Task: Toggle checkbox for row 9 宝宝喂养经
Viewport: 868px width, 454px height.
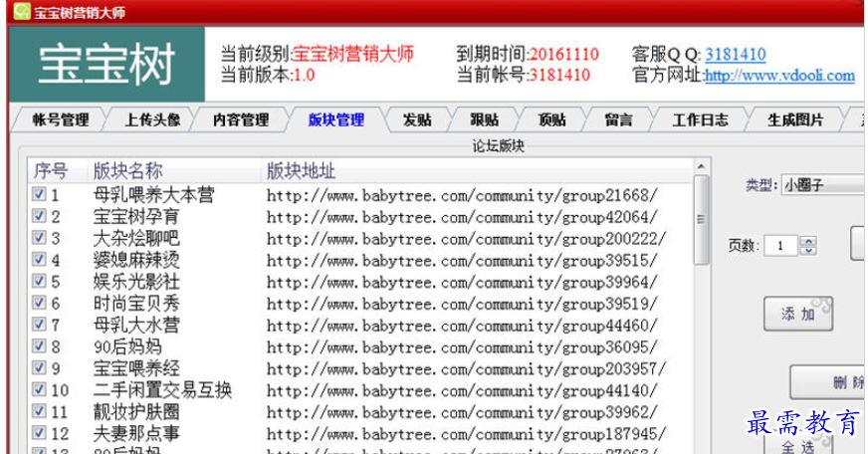Action: point(39,367)
